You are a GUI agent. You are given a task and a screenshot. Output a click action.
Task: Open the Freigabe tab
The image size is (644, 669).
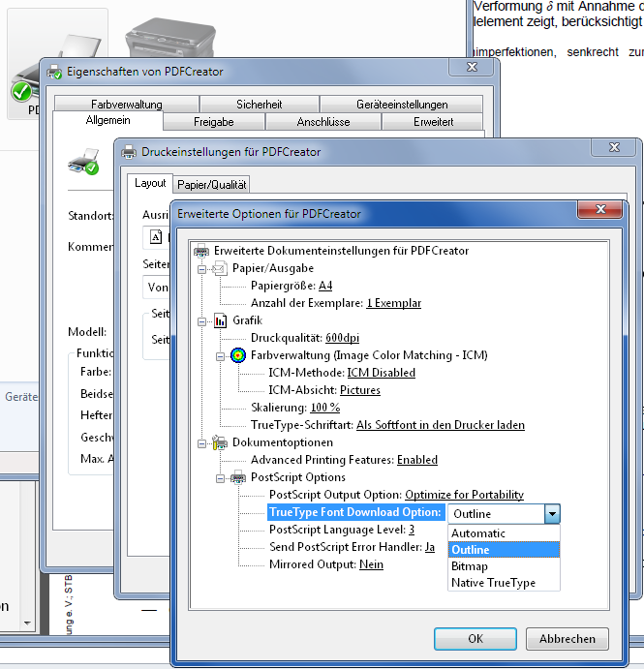(x=214, y=122)
